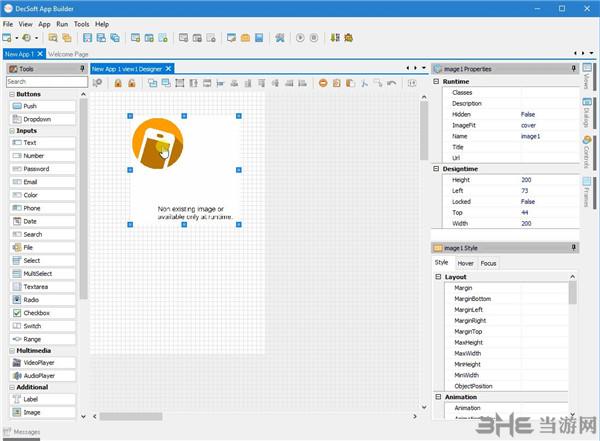This screenshot has height=441, width=600.
Task: Click the new app toolbar icon
Action: point(7,38)
